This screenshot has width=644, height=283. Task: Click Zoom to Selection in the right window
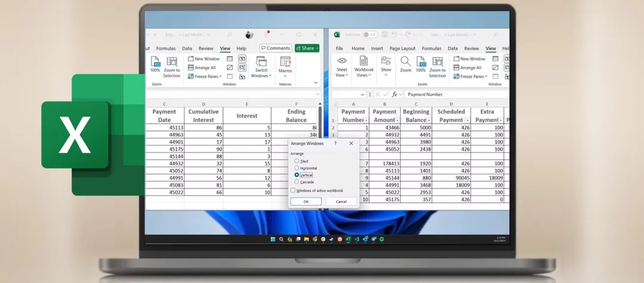coord(438,67)
